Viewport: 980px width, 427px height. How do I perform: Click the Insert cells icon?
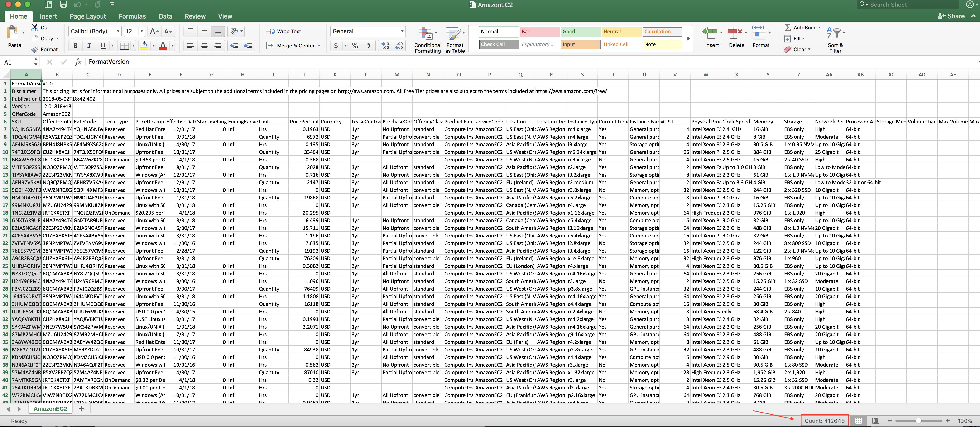click(x=710, y=33)
